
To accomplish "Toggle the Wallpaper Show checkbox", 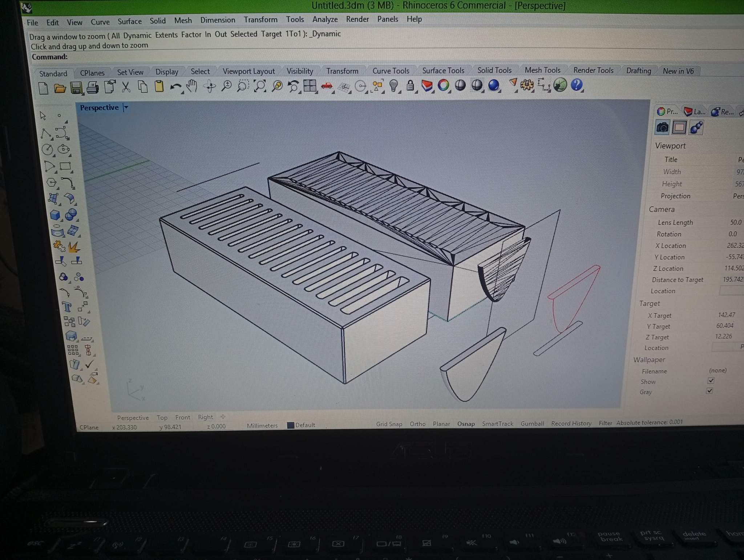I will (x=711, y=381).
